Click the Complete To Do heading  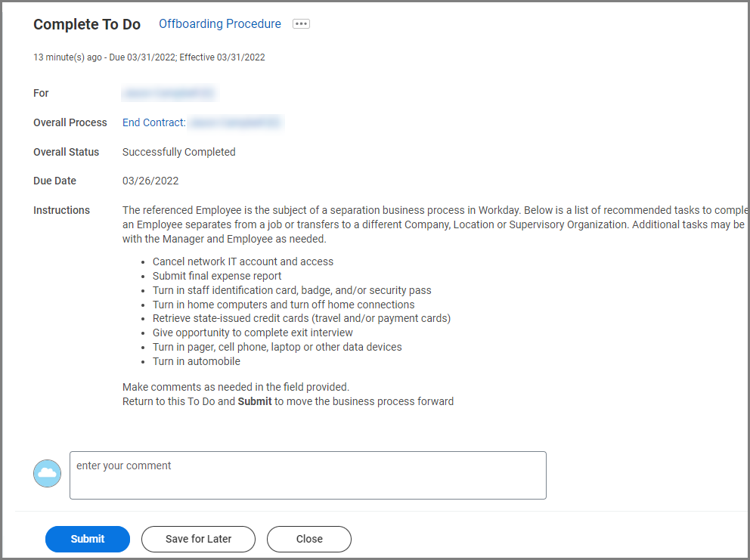87,24
